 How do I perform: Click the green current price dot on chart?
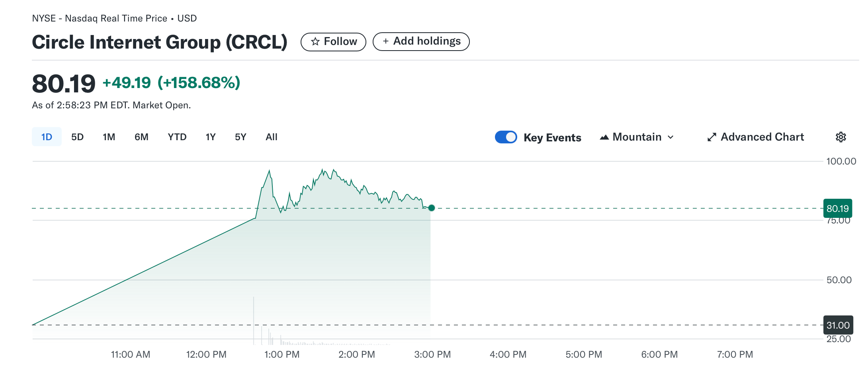432,208
